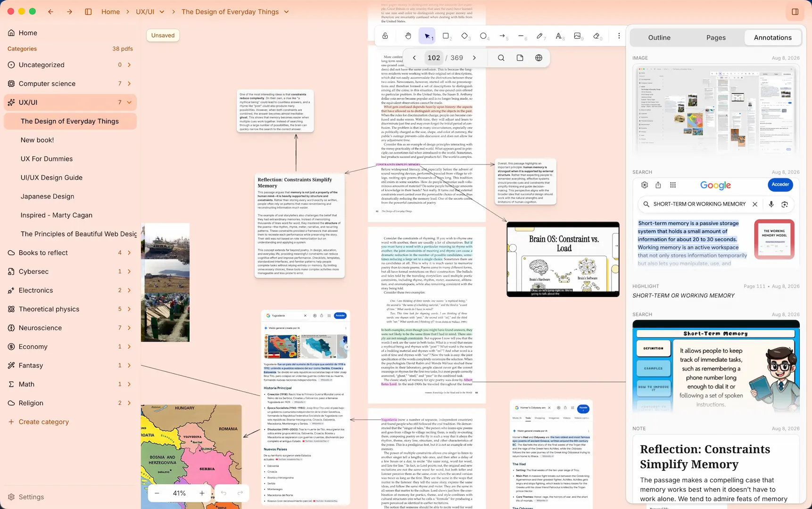Click Create category
The width and height of the screenshot is (812, 509).
[39, 422]
